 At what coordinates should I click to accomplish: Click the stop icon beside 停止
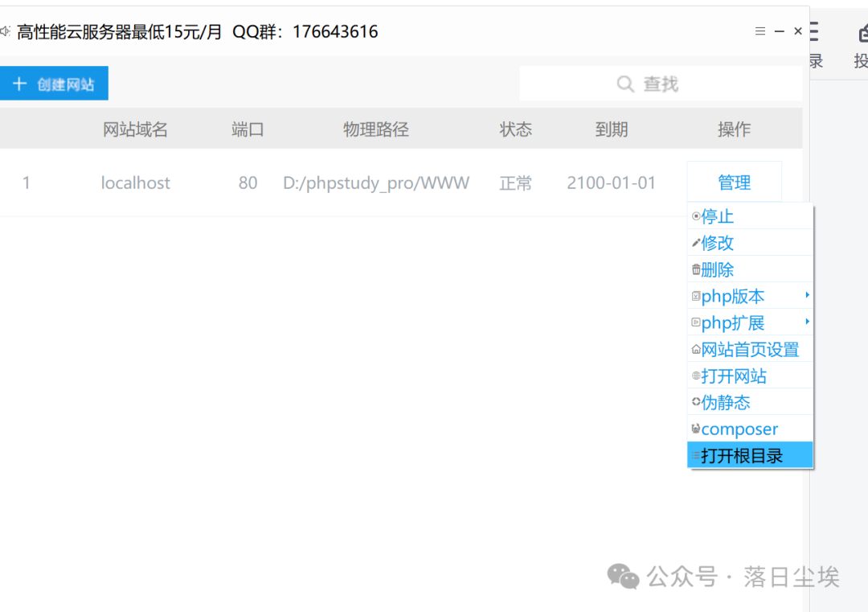(x=696, y=216)
